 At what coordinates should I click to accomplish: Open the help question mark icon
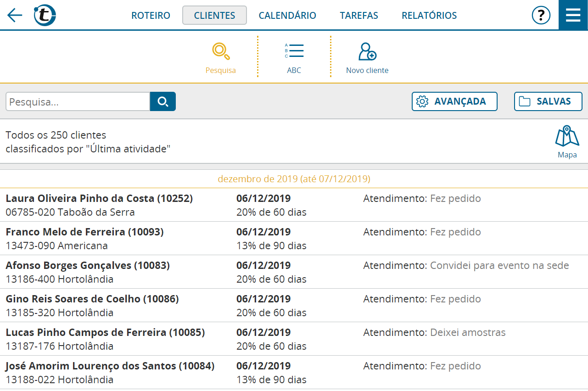[x=541, y=15]
